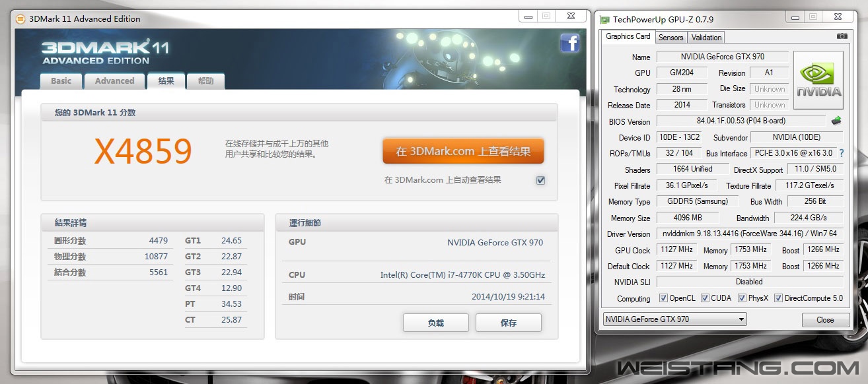The image size is (868, 384).
Task: Click the GPU Clock 1127 MHz field
Action: pos(676,250)
